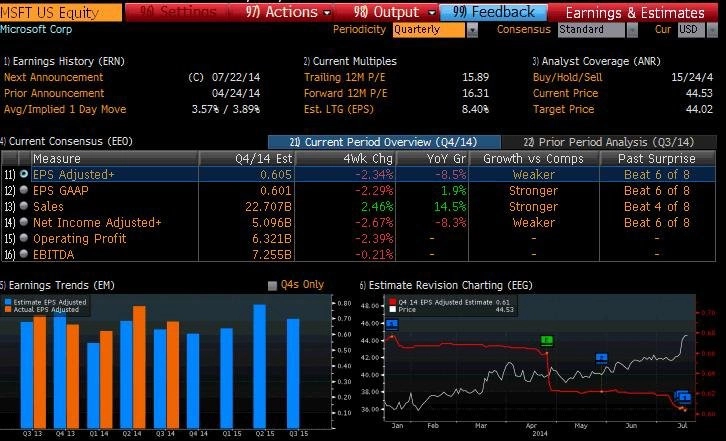The height and width of the screenshot is (441, 726).
Task: Click the Forward 12M P/E value 16.31
Action: (x=476, y=93)
